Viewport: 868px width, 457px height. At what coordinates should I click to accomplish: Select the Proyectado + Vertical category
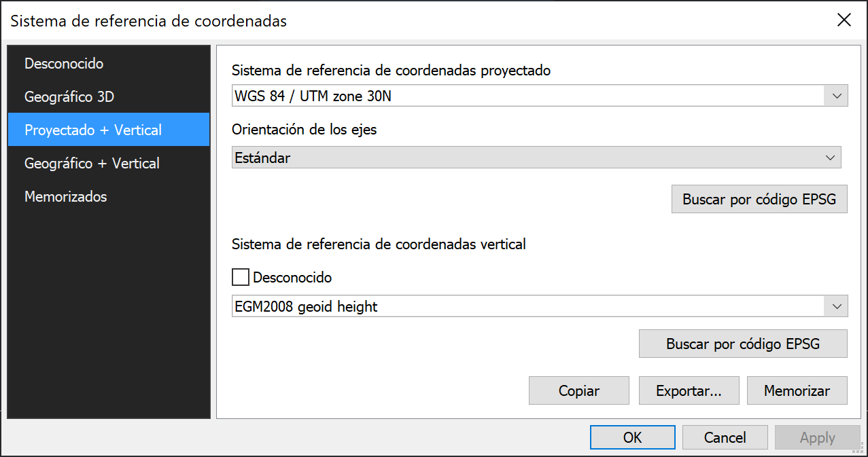[93, 130]
